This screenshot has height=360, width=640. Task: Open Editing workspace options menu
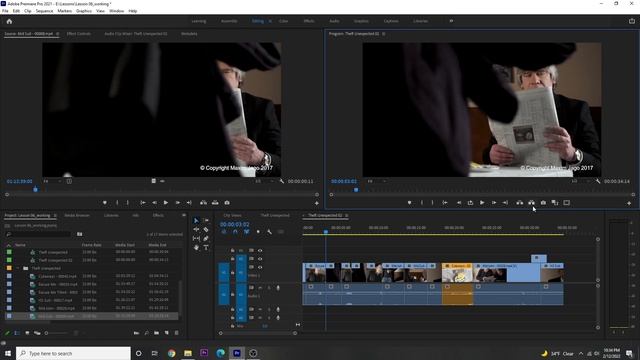(270, 21)
